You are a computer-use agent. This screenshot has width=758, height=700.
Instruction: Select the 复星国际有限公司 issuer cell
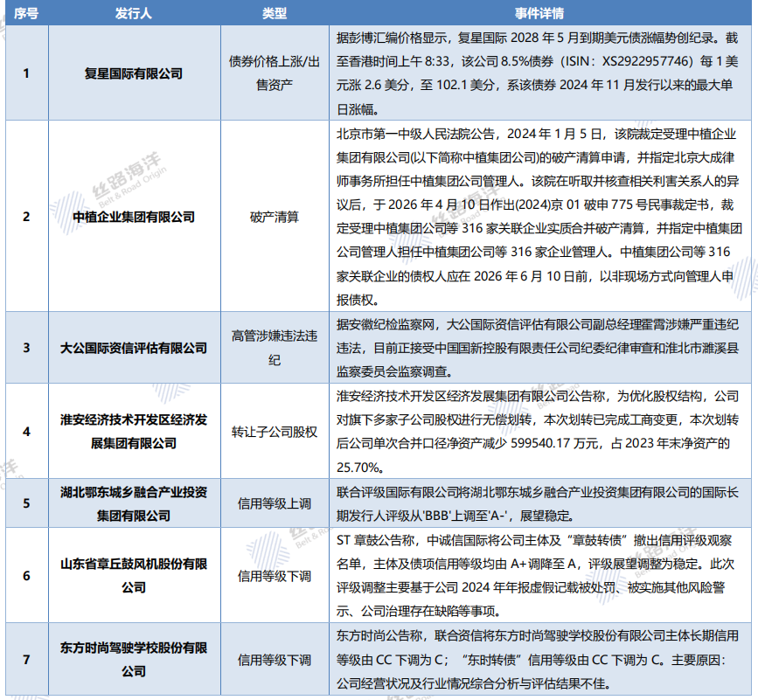[x=133, y=73]
